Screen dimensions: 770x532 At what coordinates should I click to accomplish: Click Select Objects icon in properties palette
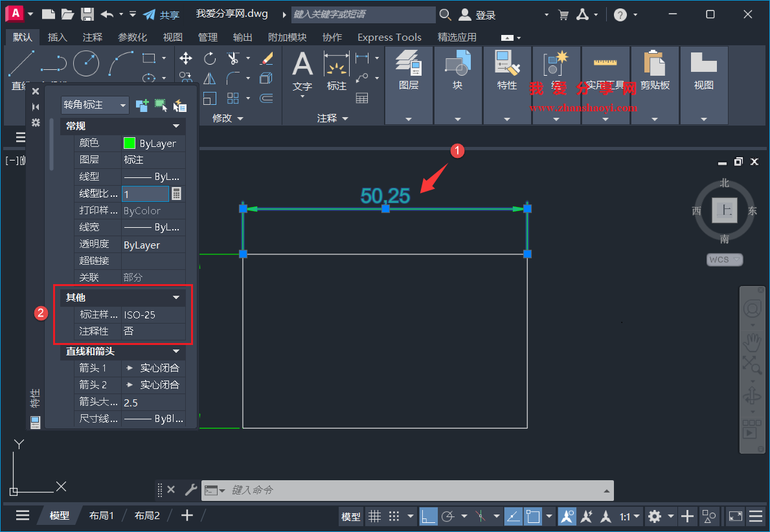161,105
